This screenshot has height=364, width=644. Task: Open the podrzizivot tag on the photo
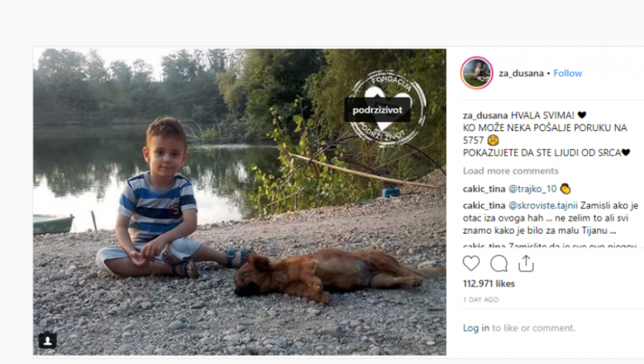click(x=377, y=110)
